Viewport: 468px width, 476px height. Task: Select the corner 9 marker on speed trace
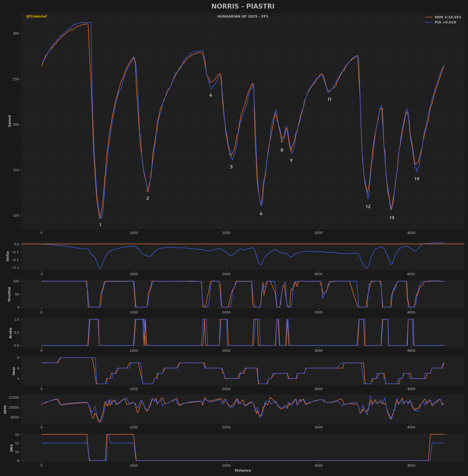(291, 161)
